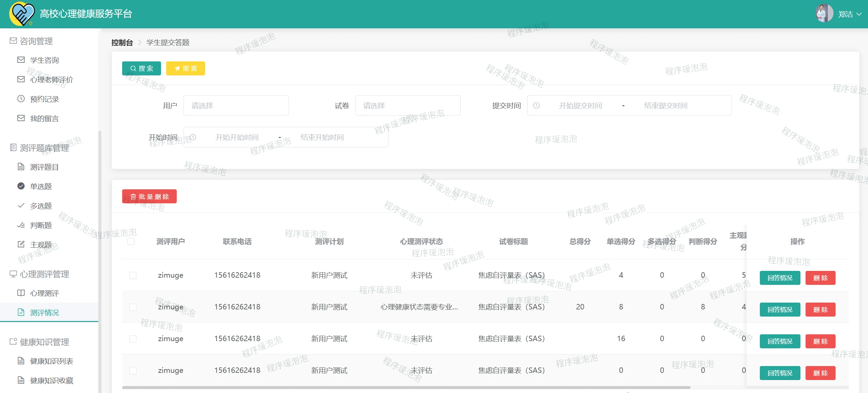This screenshot has height=393, width=868.
Task: Click clock icon beside 预约记录
Action: coord(21,99)
